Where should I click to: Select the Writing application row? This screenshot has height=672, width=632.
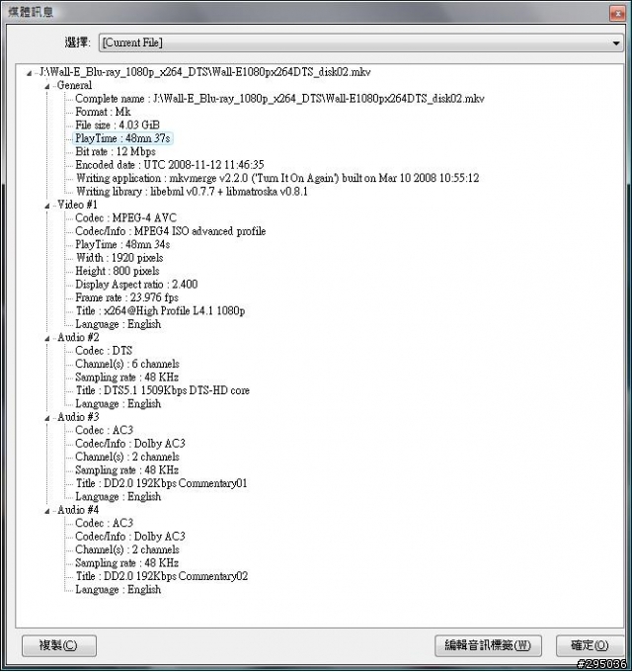277,178
